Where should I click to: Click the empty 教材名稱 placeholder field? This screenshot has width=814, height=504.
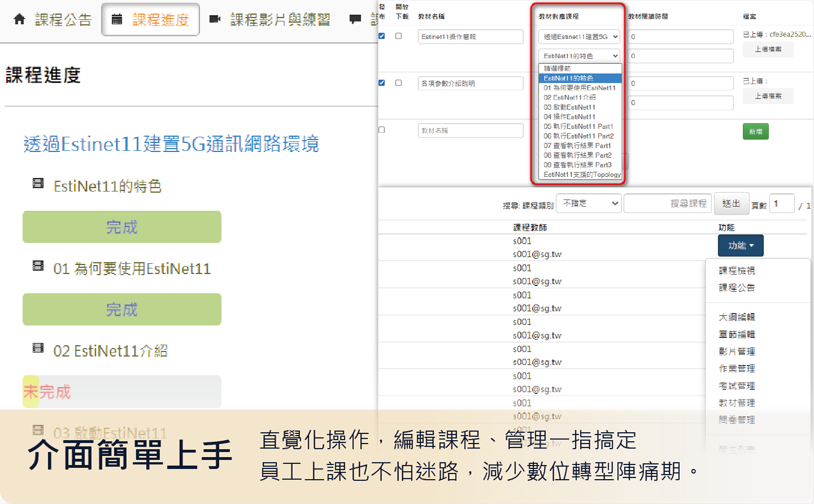tap(471, 131)
